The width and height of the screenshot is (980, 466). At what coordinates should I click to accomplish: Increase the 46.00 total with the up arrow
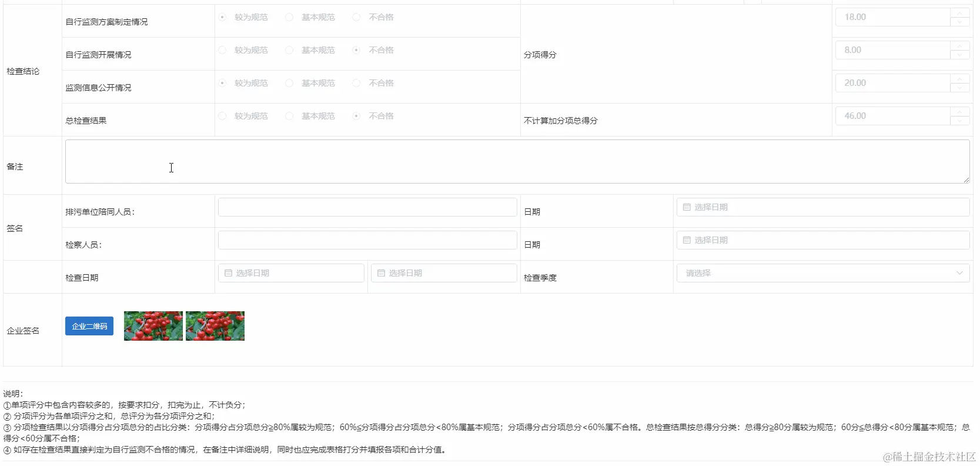(959, 111)
